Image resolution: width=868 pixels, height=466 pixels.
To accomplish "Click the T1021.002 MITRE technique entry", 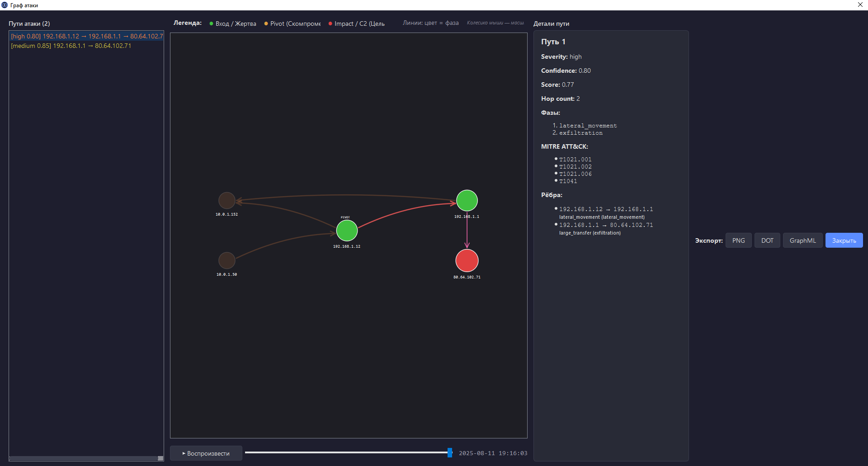I will click(x=575, y=167).
